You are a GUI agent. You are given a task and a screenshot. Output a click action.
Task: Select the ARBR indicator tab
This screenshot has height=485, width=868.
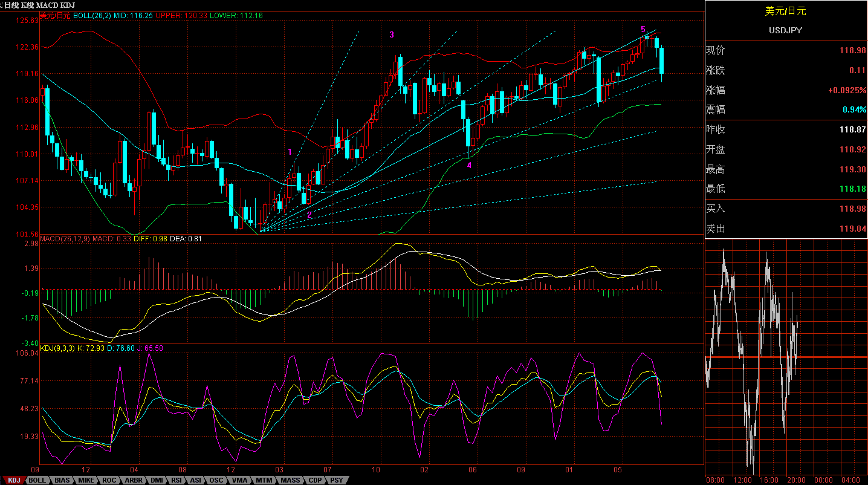[x=132, y=480]
